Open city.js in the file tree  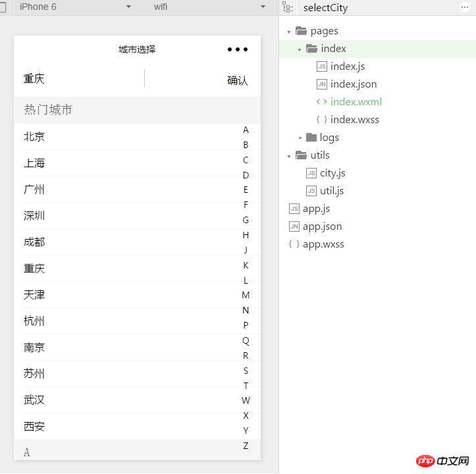click(332, 173)
